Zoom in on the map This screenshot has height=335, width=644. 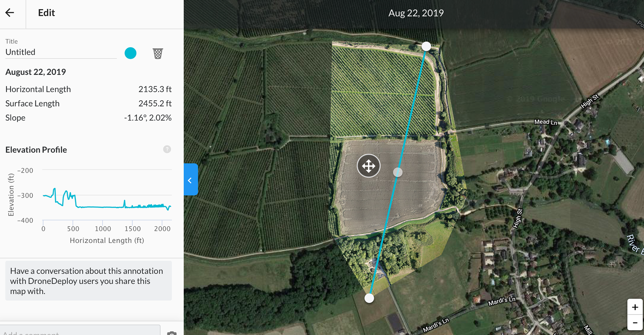tap(635, 307)
